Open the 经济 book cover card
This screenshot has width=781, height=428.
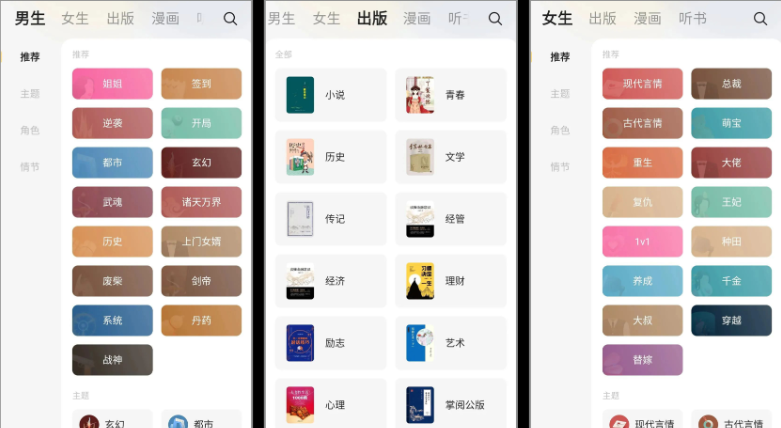[331, 281]
